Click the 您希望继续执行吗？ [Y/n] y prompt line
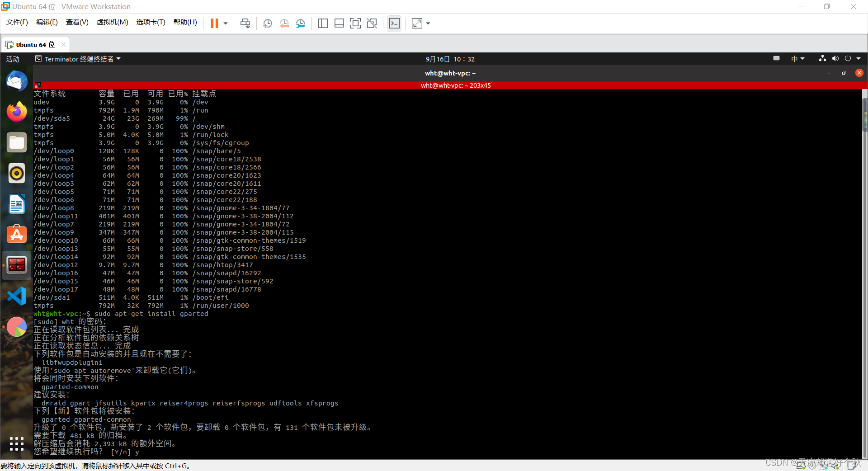Viewport: 868px width, 471px height. point(86,452)
